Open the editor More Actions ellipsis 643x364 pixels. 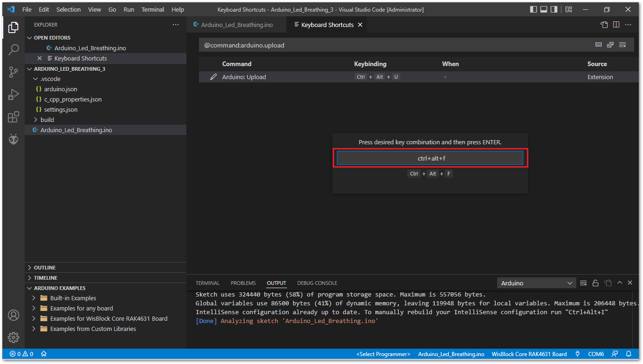point(628,25)
